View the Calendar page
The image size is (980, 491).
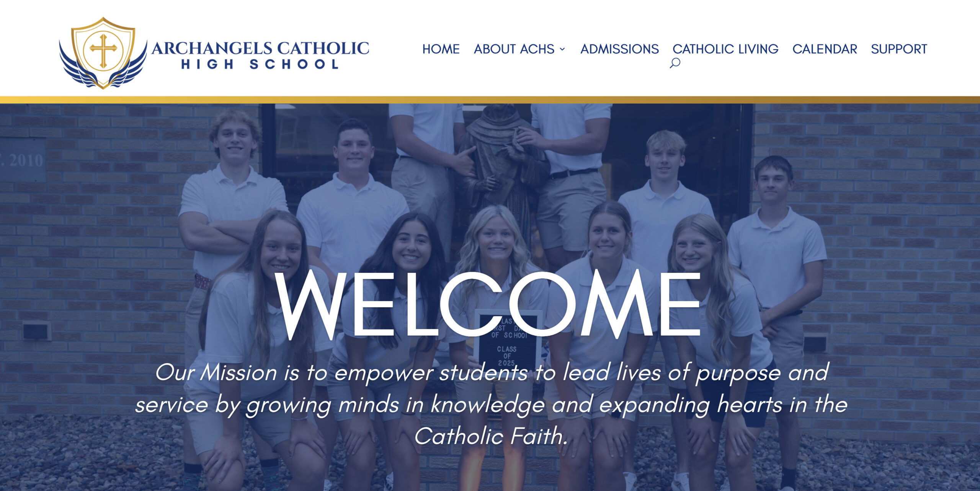pyautogui.click(x=825, y=49)
